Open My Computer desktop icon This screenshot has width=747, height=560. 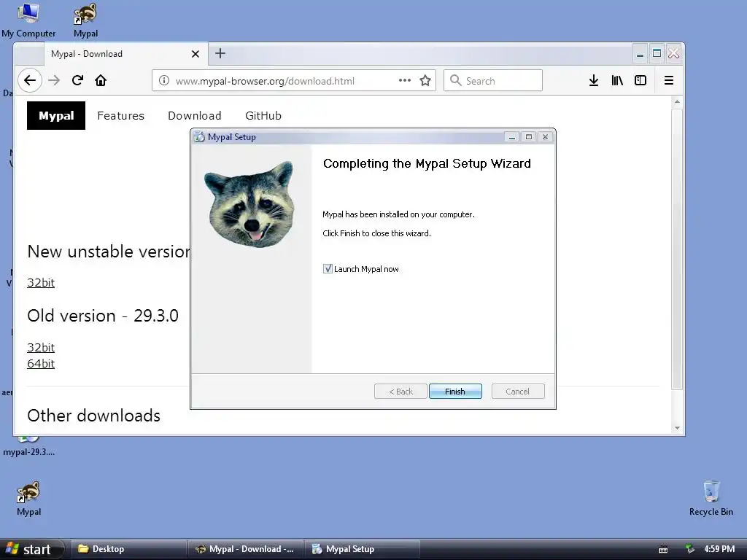(x=28, y=20)
